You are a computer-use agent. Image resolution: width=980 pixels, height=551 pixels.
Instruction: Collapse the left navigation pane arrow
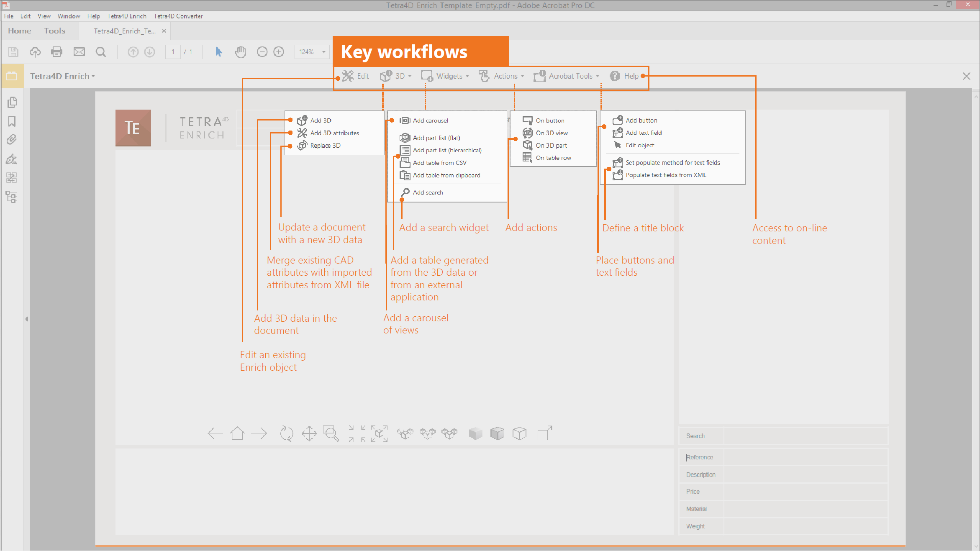[27, 319]
